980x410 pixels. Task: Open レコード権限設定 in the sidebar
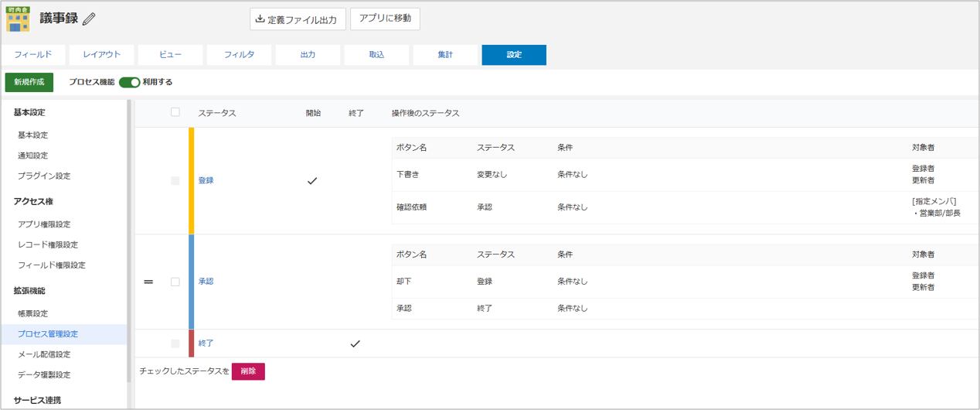[48, 244]
